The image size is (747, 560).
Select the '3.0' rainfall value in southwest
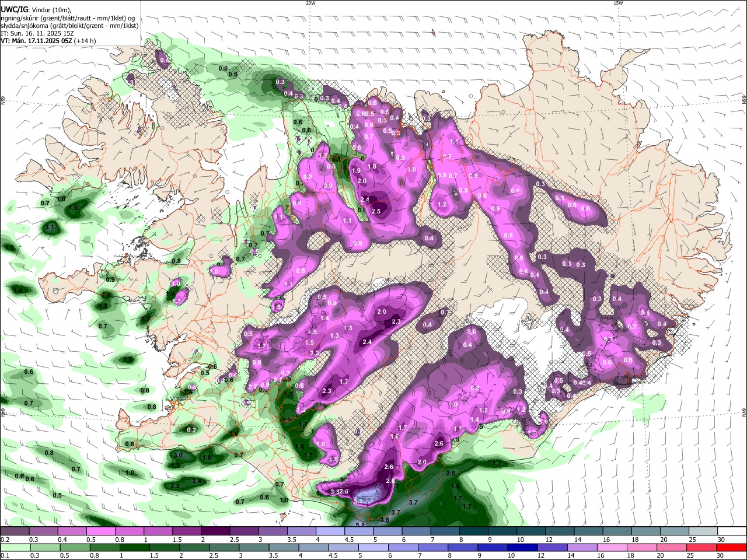point(179,455)
